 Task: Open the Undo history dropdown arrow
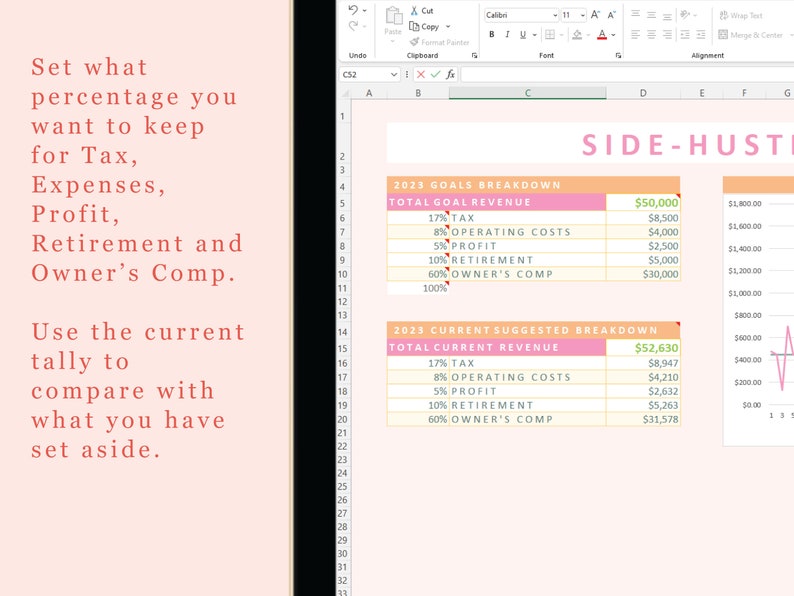click(365, 10)
